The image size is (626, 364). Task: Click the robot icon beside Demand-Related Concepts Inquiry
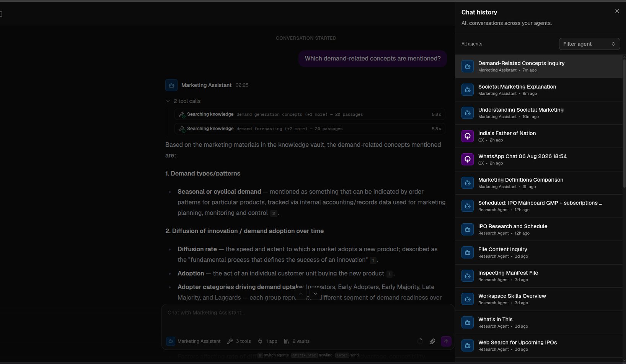(x=468, y=67)
